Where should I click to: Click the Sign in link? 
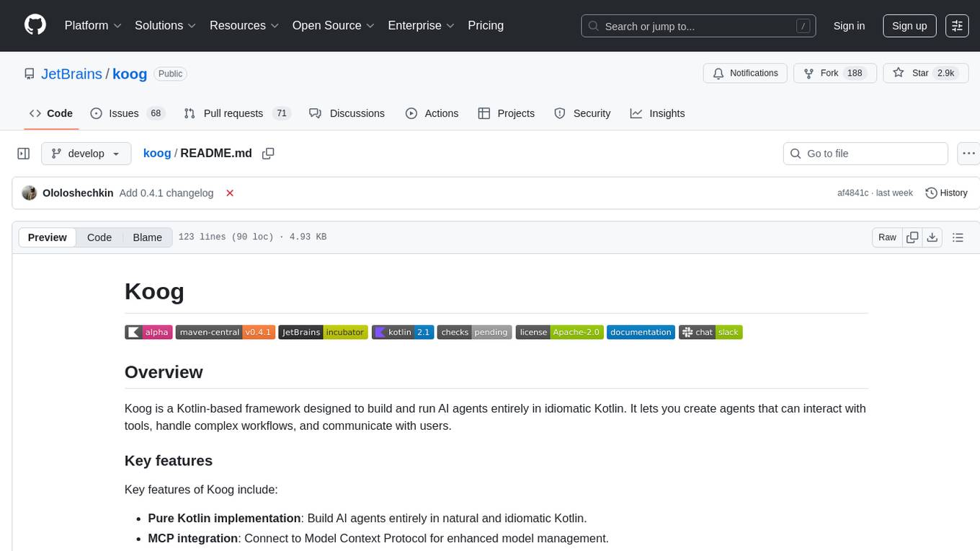(x=849, y=26)
